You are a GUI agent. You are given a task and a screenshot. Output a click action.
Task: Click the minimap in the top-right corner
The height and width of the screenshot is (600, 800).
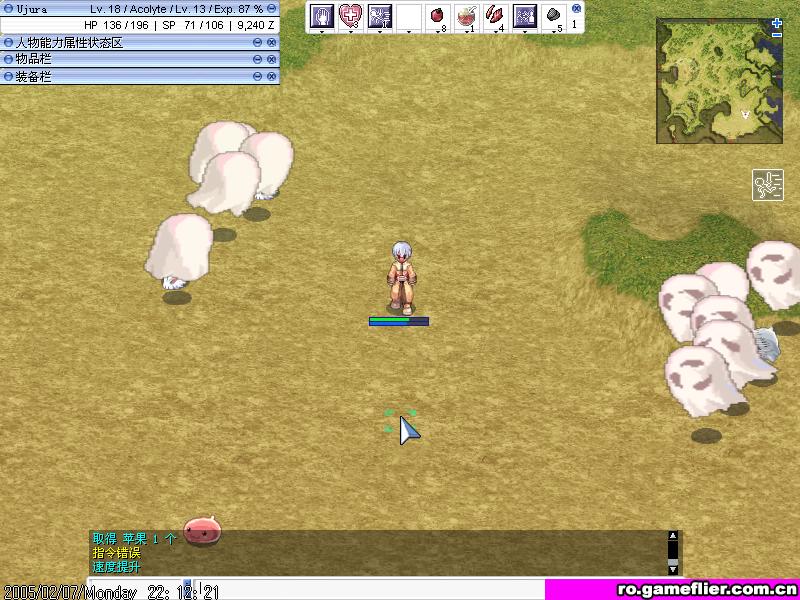tap(719, 81)
